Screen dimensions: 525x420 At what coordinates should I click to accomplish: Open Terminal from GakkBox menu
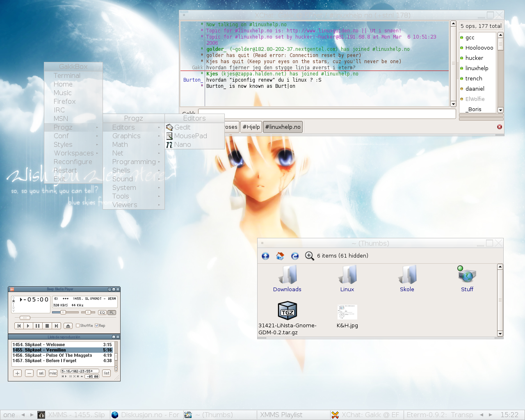pos(73,75)
